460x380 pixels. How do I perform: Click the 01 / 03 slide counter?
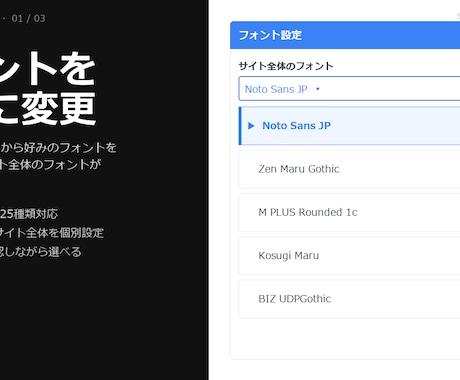tap(28, 18)
